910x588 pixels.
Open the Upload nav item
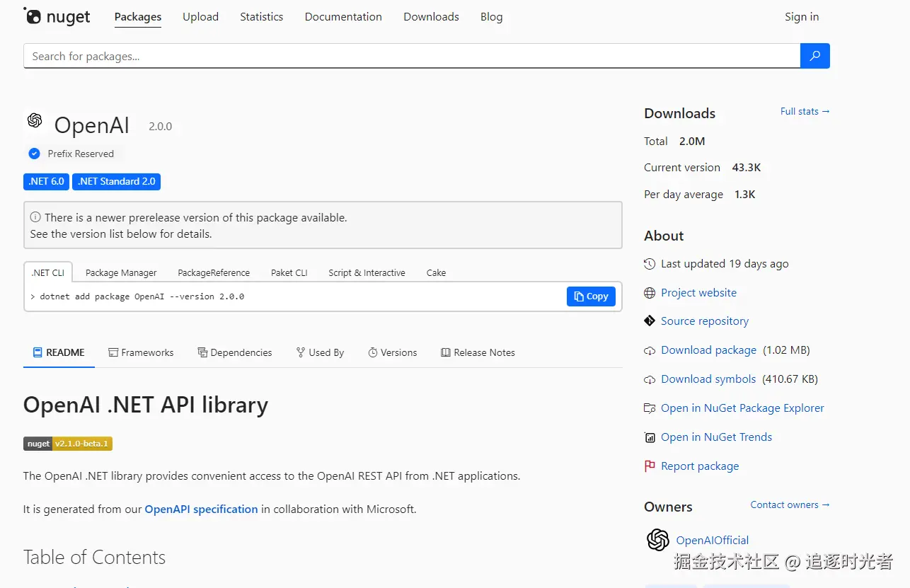tap(200, 17)
